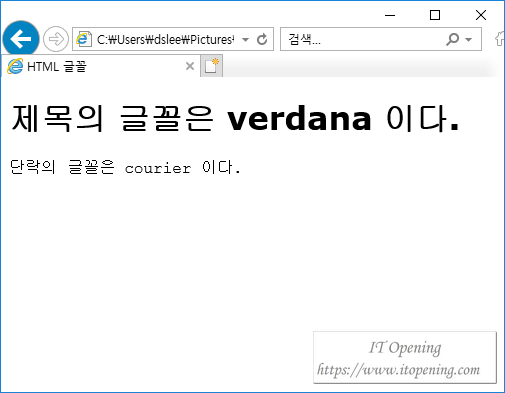This screenshot has width=505, height=393.
Task: Expand the address bar autocomplete dropdown arrow
Action: tap(245, 40)
